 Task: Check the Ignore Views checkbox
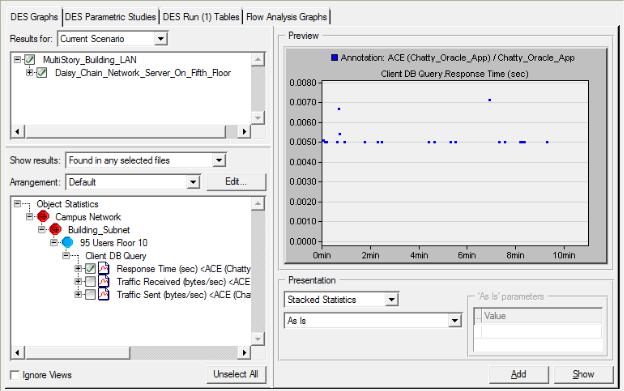tap(15, 375)
